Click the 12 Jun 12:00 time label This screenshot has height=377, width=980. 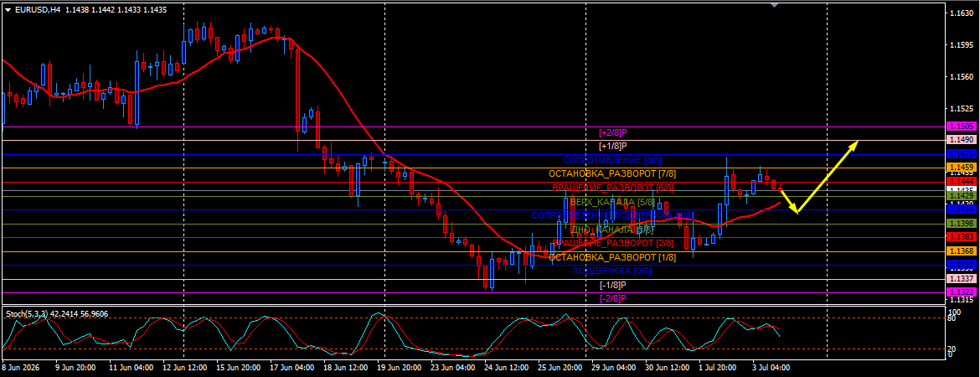(x=186, y=368)
